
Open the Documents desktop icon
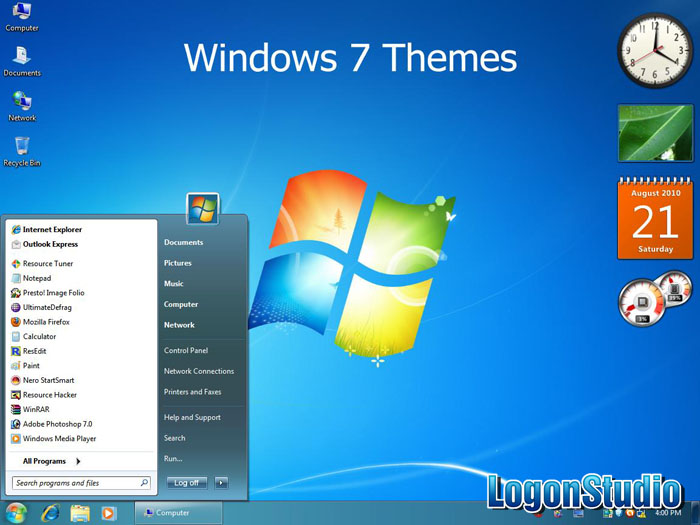click(21, 62)
